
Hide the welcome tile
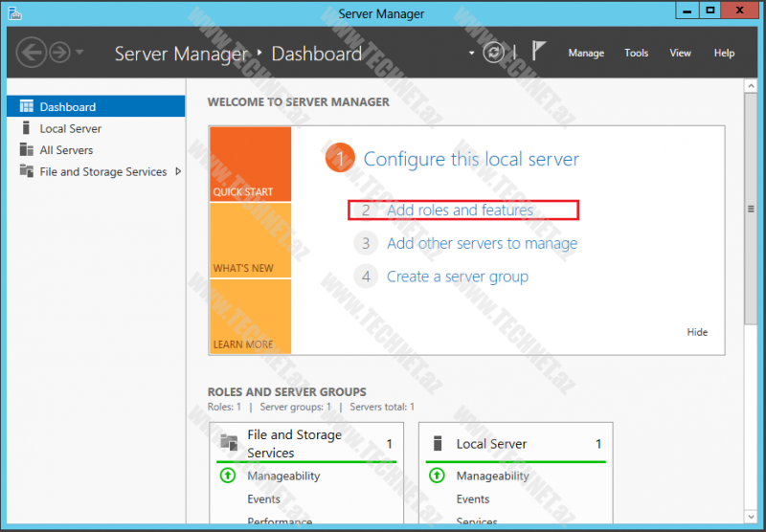[697, 332]
